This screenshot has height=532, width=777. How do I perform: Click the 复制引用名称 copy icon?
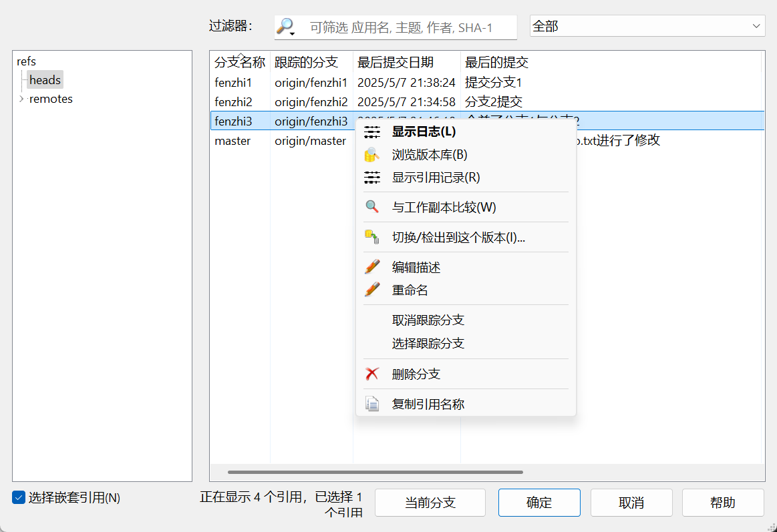pyautogui.click(x=372, y=403)
